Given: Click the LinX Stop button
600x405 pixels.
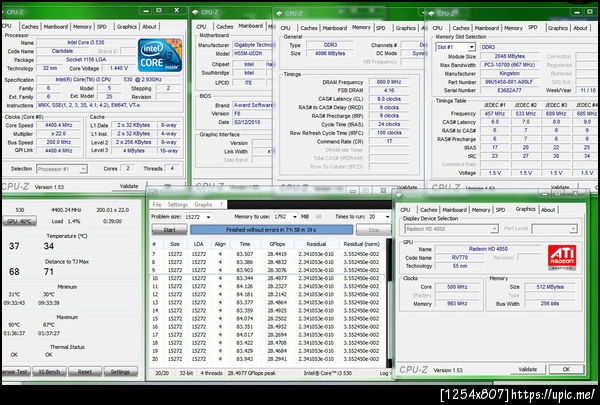Looking at the screenshot, I should [x=373, y=230].
